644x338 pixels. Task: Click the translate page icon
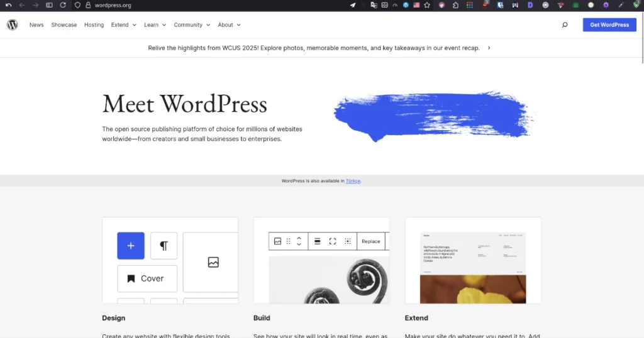pos(374,5)
